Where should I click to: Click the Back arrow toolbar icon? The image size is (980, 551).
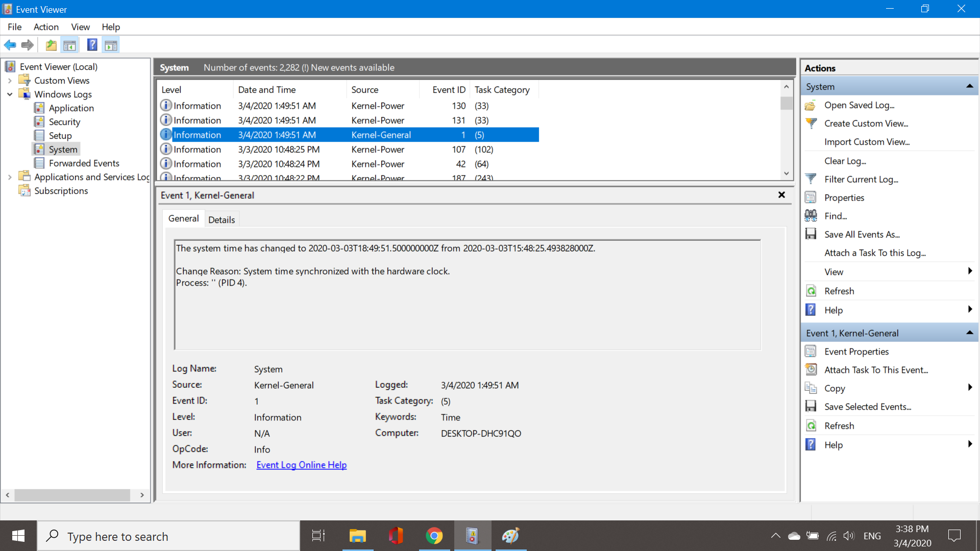10,45
